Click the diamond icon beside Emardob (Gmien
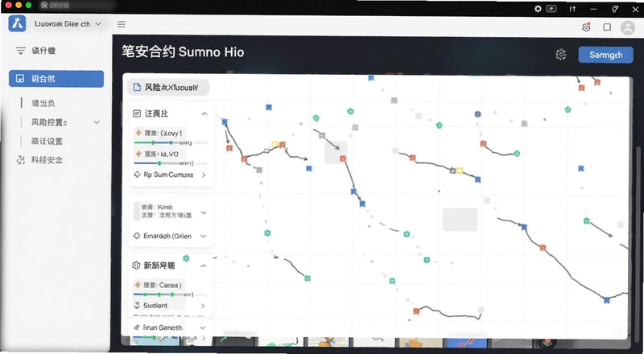The height and width of the screenshot is (354, 644). coord(137,236)
